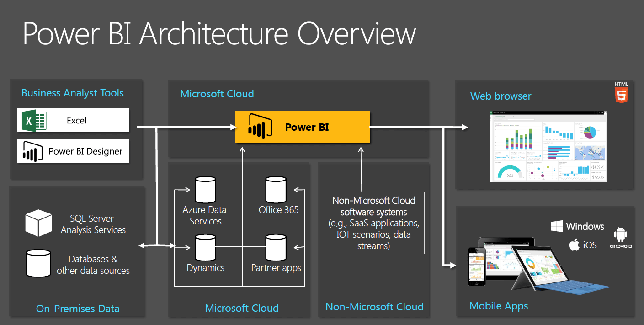Screen dimensions: 644x325
Task: Click the top "Microsoft Cloud" heading
Action: coord(217,94)
